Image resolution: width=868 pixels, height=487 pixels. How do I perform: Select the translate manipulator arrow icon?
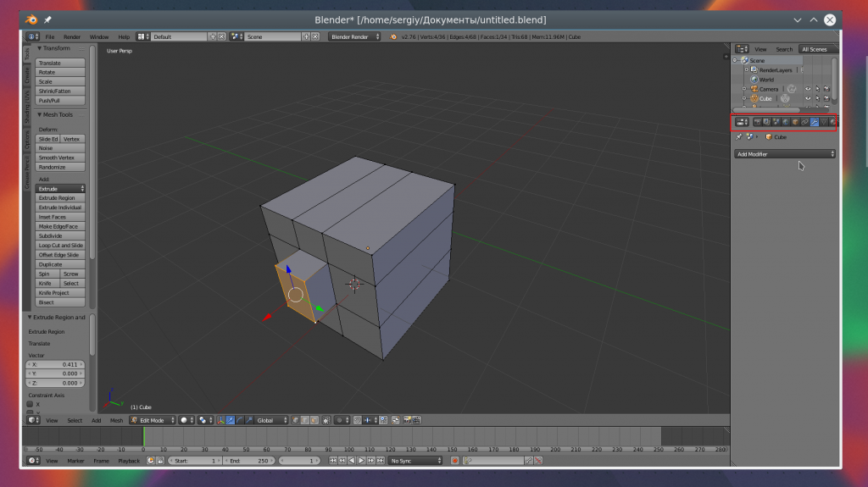[230, 420]
